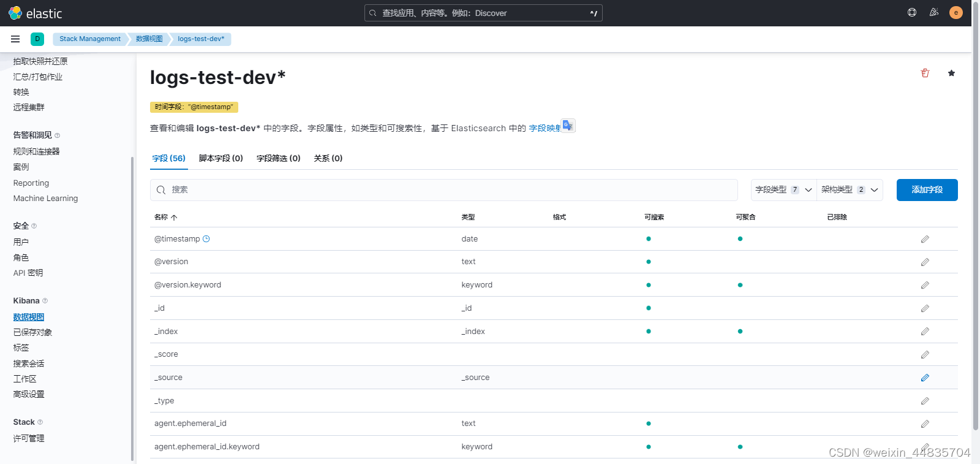Click the global search bar in header
The image size is (980, 464).
click(483, 13)
